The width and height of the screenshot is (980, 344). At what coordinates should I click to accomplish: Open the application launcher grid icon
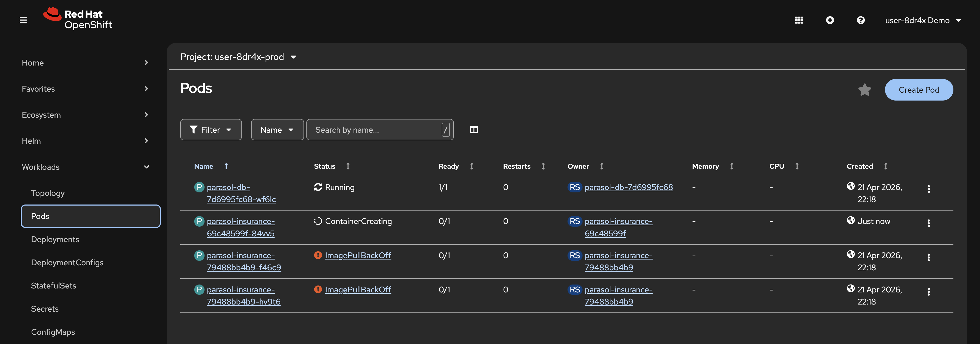[x=799, y=20]
